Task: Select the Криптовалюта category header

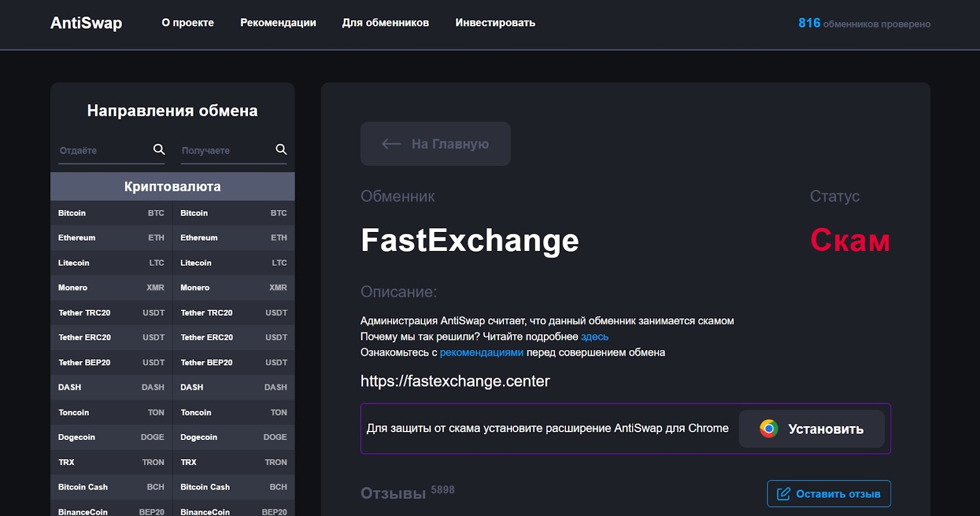Action: [x=173, y=187]
